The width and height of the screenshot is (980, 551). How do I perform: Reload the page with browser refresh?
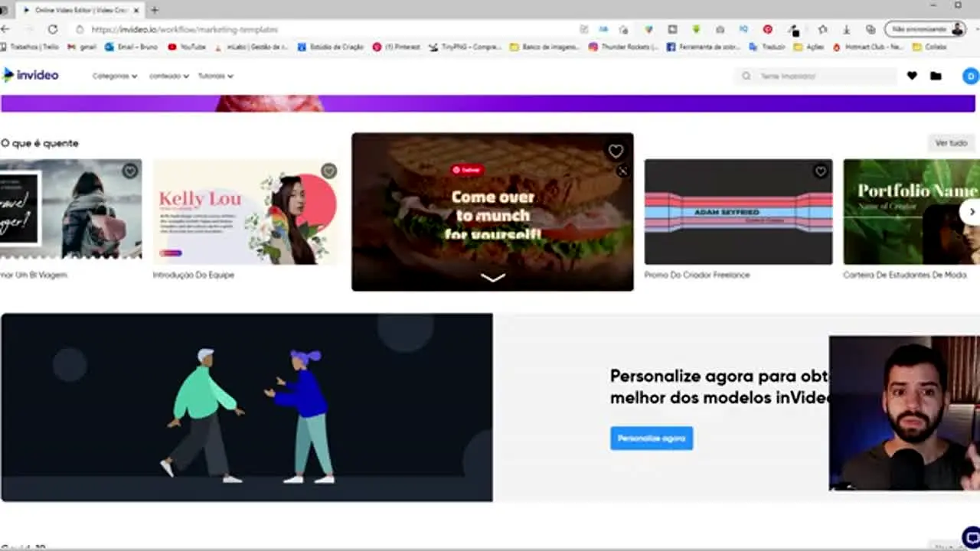pyautogui.click(x=52, y=29)
